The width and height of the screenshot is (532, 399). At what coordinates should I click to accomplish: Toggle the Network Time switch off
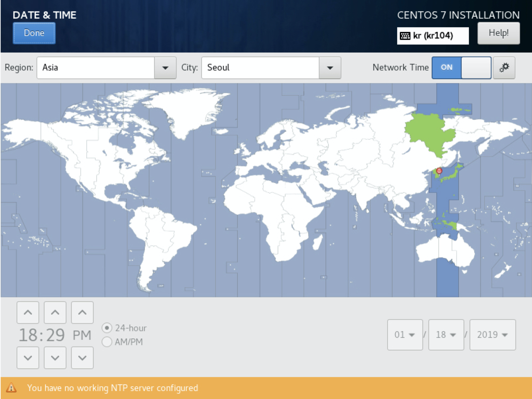pos(461,67)
